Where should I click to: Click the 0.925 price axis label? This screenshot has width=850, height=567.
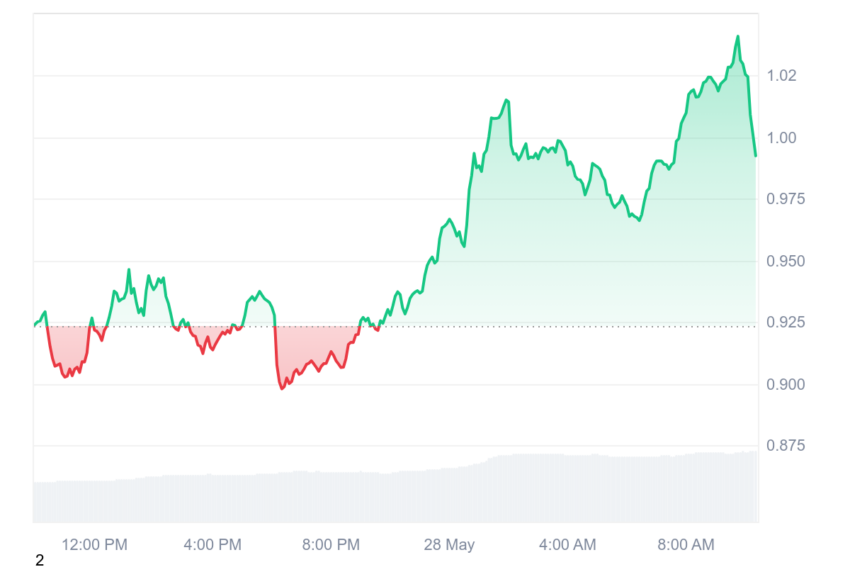[785, 322]
